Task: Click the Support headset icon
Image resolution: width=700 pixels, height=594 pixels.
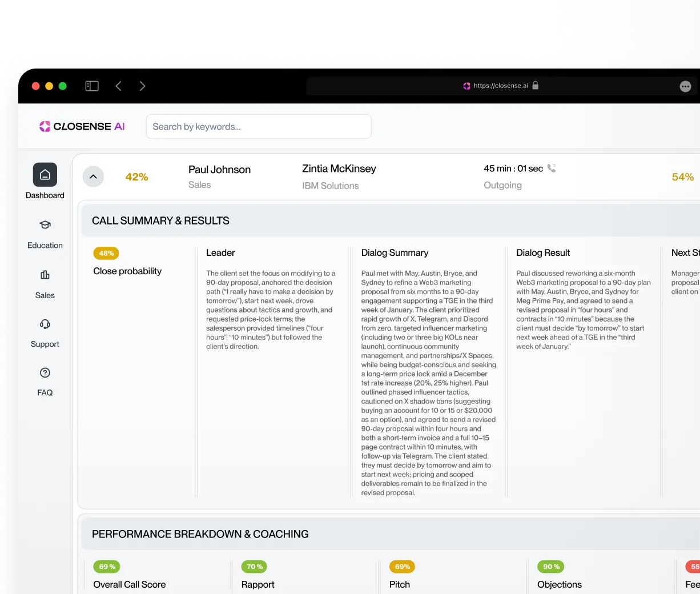Action: click(x=45, y=324)
